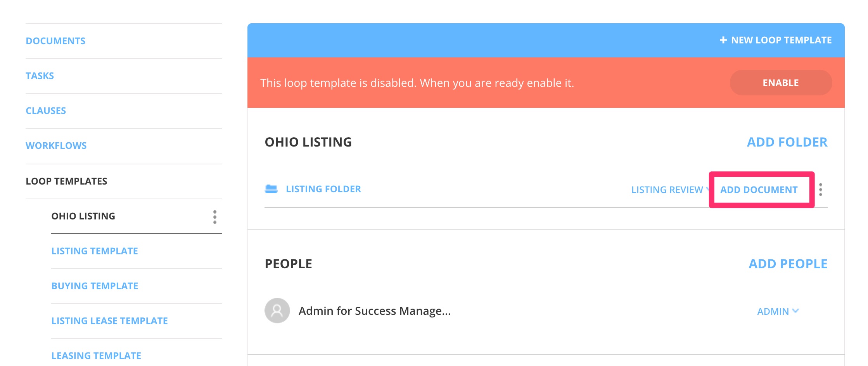Open the Listing Folder
The width and height of the screenshot is (868, 366).
[x=323, y=189]
